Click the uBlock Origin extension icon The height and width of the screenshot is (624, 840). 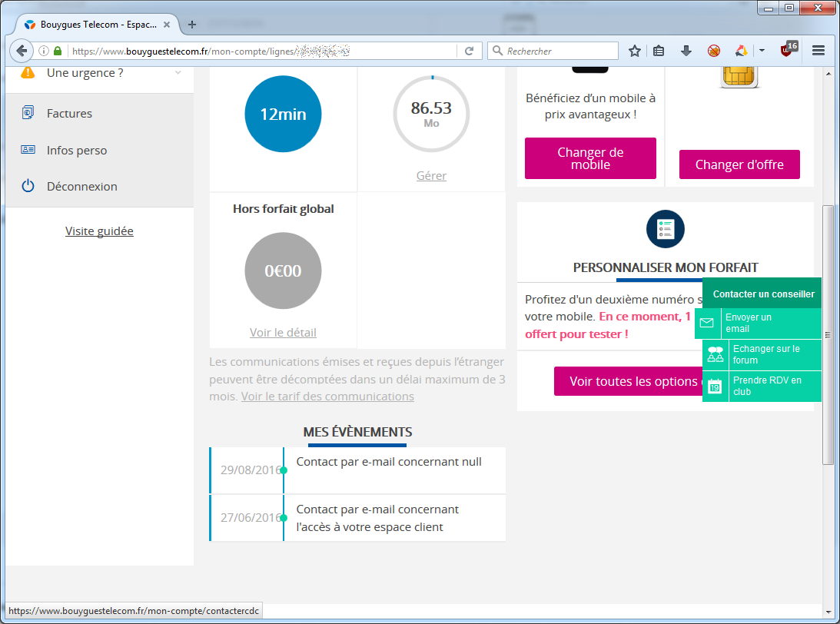pos(787,50)
